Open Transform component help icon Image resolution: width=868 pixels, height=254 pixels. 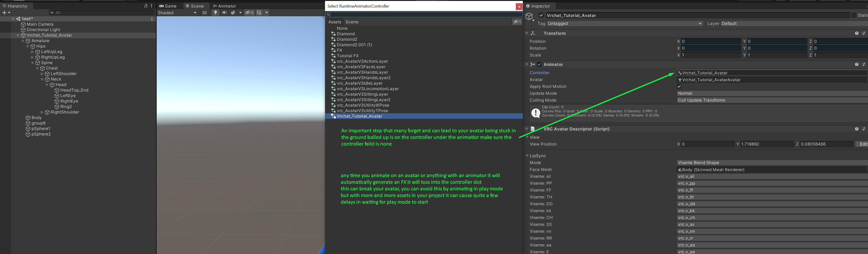(x=856, y=33)
